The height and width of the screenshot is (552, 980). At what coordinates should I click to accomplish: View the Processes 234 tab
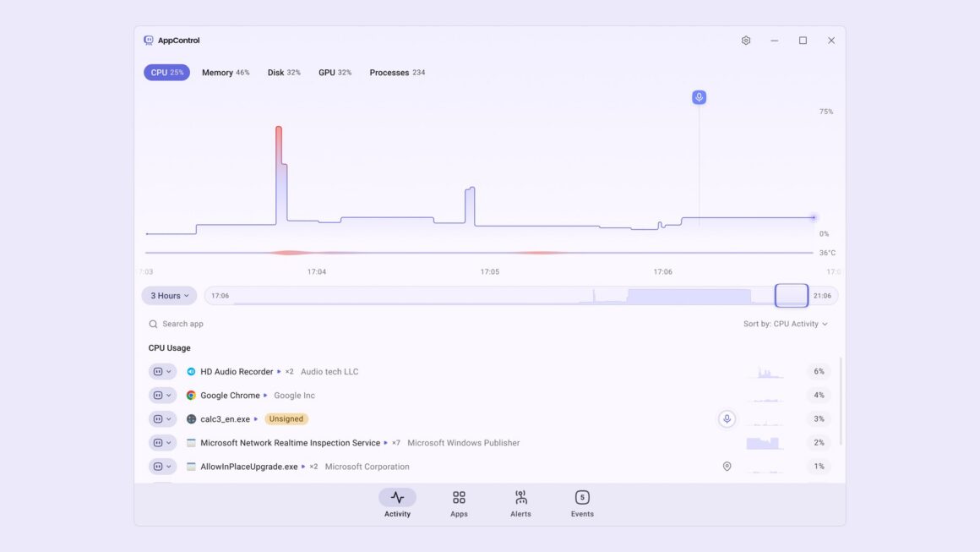point(398,73)
